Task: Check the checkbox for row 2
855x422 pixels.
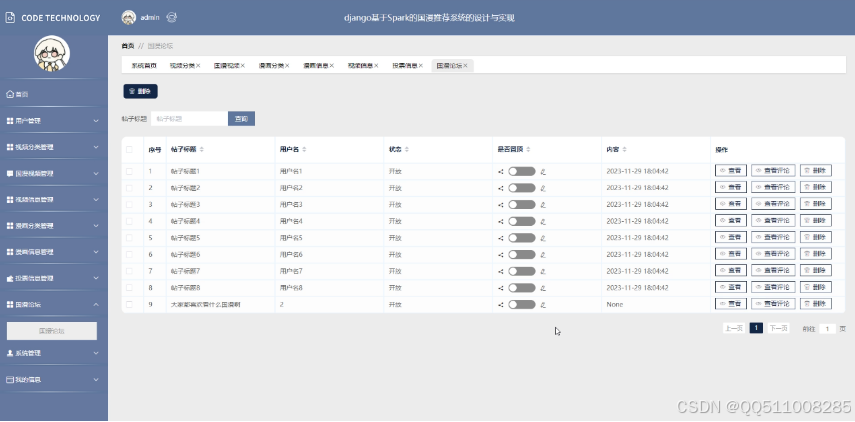Action: (x=129, y=188)
